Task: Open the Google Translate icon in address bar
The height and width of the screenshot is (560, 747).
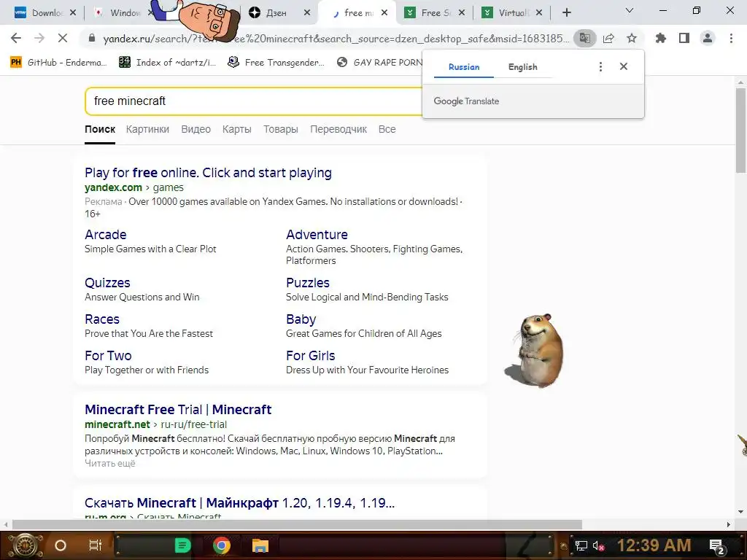Action: click(x=584, y=38)
